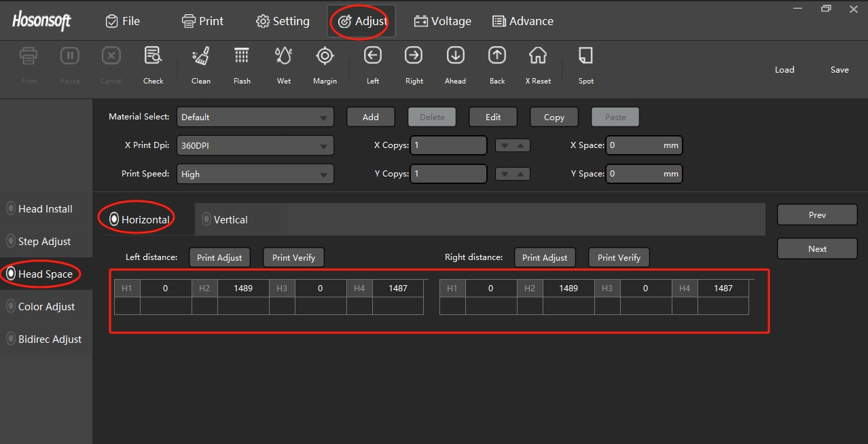Click the Margin target icon
Image resolution: width=868 pixels, height=444 pixels.
(x=325, y=56)
